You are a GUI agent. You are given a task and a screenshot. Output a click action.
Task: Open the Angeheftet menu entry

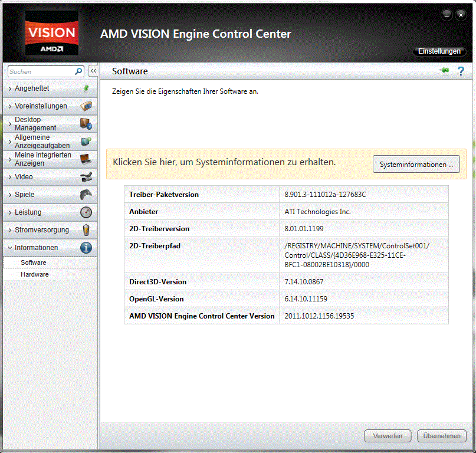pyautogui.click(x=50, y=88)
